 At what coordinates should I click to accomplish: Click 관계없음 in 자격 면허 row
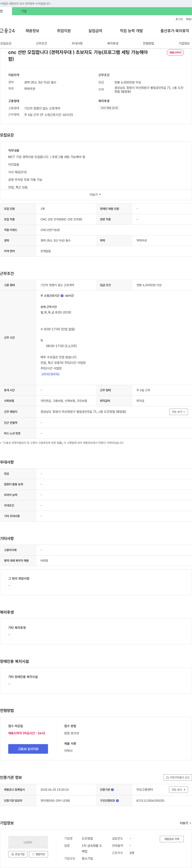click(46, 251)
